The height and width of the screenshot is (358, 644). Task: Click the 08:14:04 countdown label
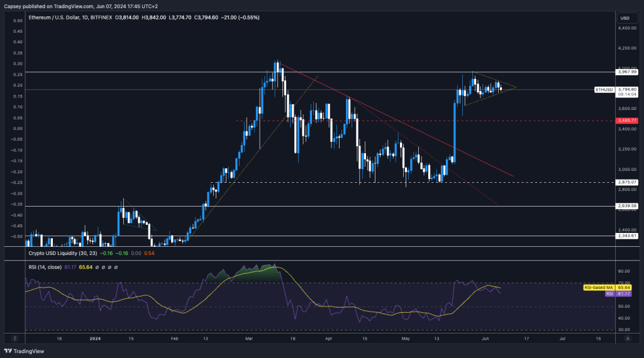pyautogui.click(x=627, y=94)
